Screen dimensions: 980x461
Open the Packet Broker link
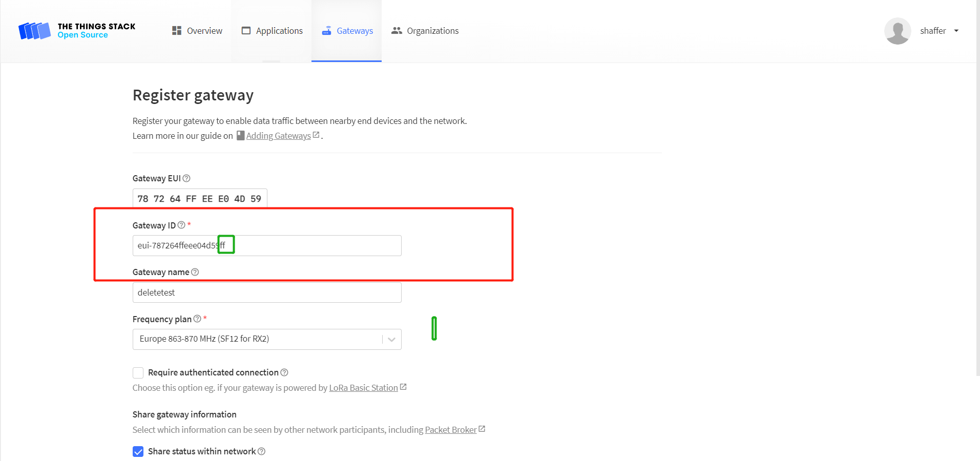coord(450,430)
